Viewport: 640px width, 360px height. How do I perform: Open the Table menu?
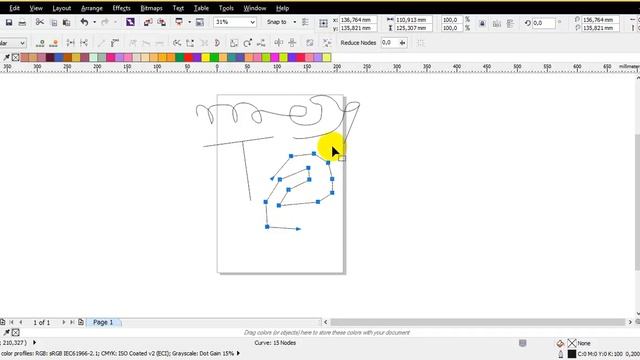coord(201,8)
